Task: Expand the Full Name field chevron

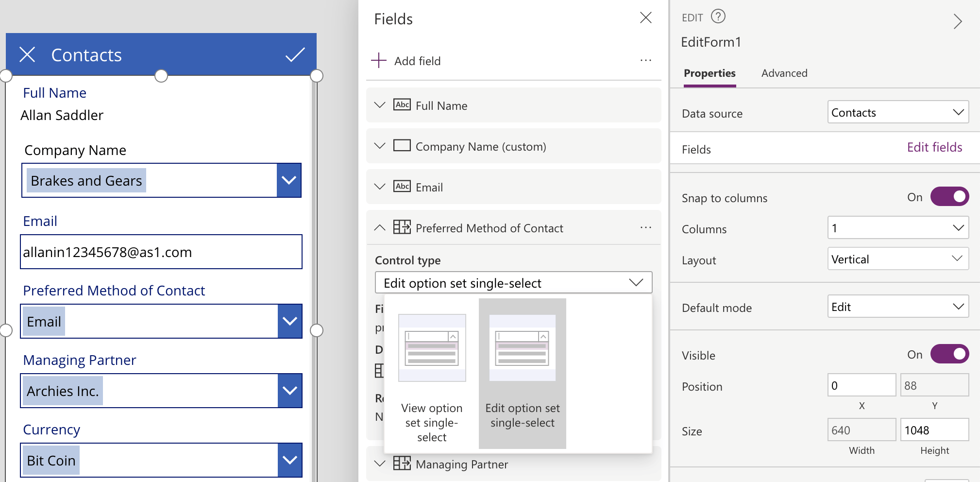Action: 380,105
